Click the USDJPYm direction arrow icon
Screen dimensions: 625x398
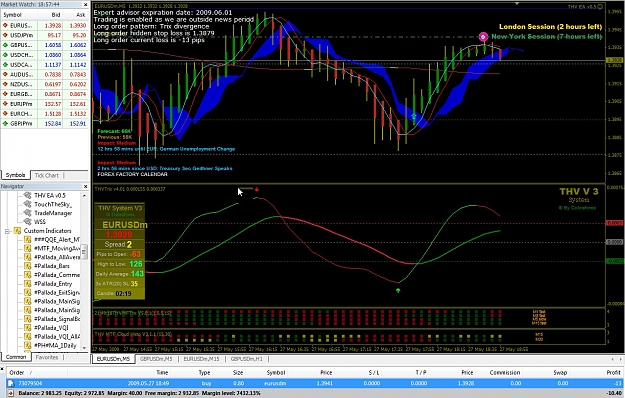(x=5, y=35)
